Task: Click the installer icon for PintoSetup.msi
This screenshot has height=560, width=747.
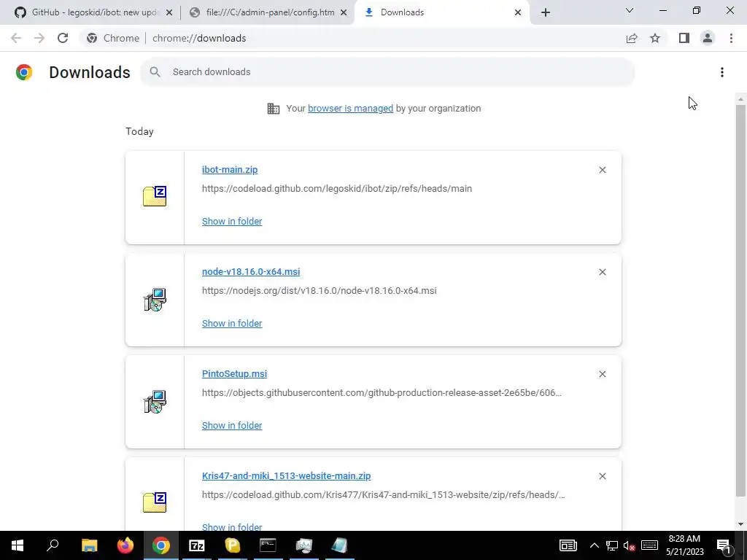Action: click(x=155, y=402)
